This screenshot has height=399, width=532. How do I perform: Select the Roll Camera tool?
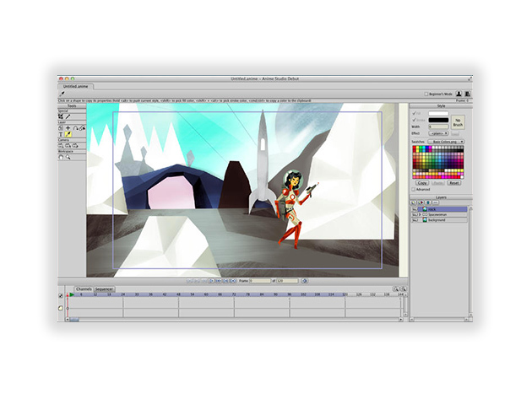[x=75, y=145]
